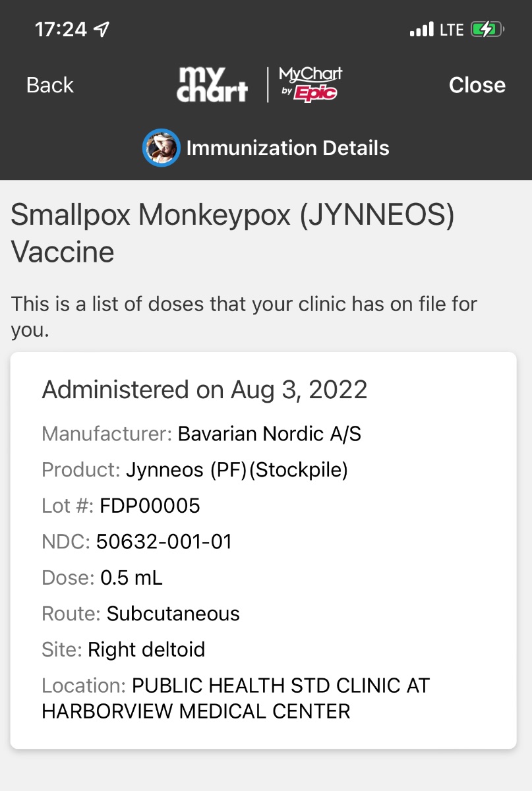The width and height of the screenshot is (532, 791).
Task: Tap the round profile avatar picture
Action: point(162,148)
